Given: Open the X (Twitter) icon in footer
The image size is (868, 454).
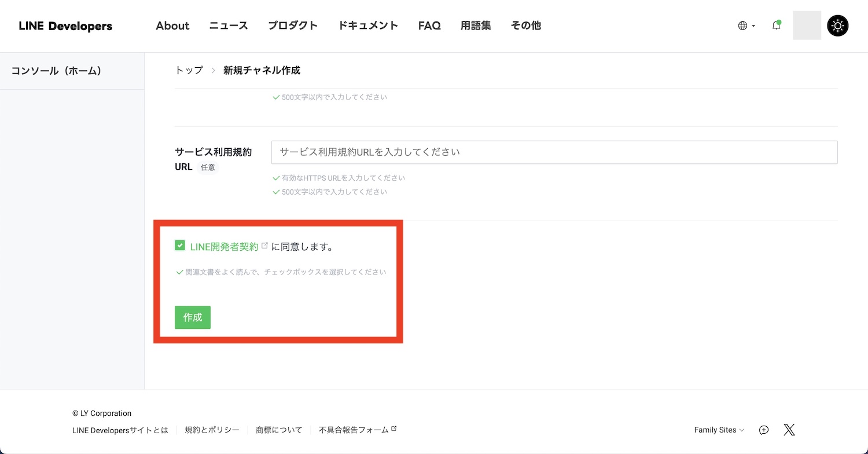Looking at the screenshot, I should point(789,430).
